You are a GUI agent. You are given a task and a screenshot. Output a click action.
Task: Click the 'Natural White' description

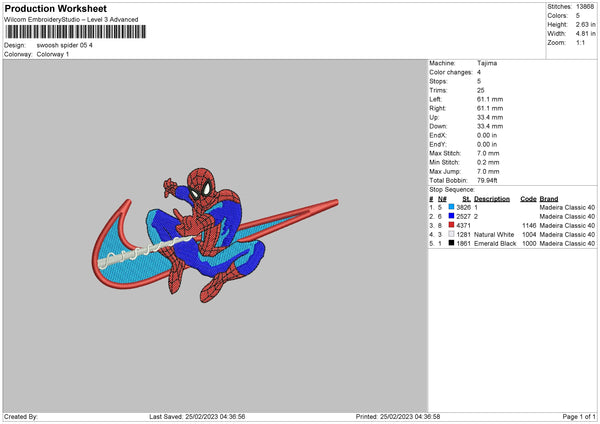pyautogui.click(x=494, y=235)
